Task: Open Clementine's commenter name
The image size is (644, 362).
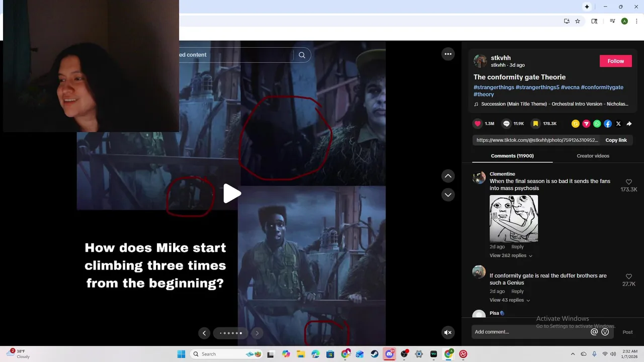Action: pos(502,174)
